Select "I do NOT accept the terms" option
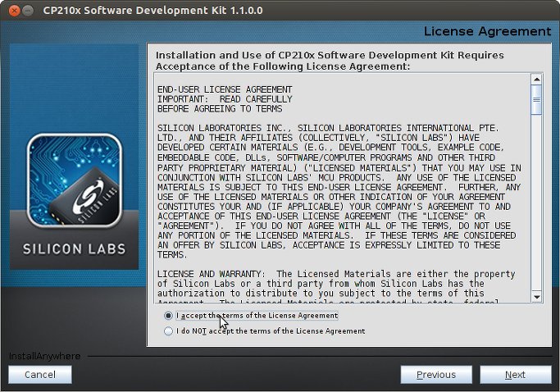The image size is (560, 392). tap(168, 331)
